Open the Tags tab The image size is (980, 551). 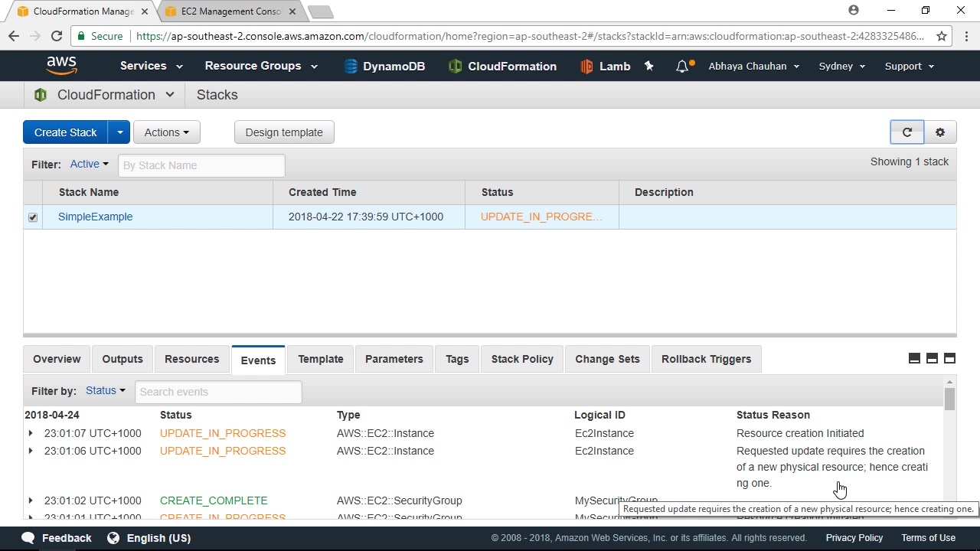point(457,359)
